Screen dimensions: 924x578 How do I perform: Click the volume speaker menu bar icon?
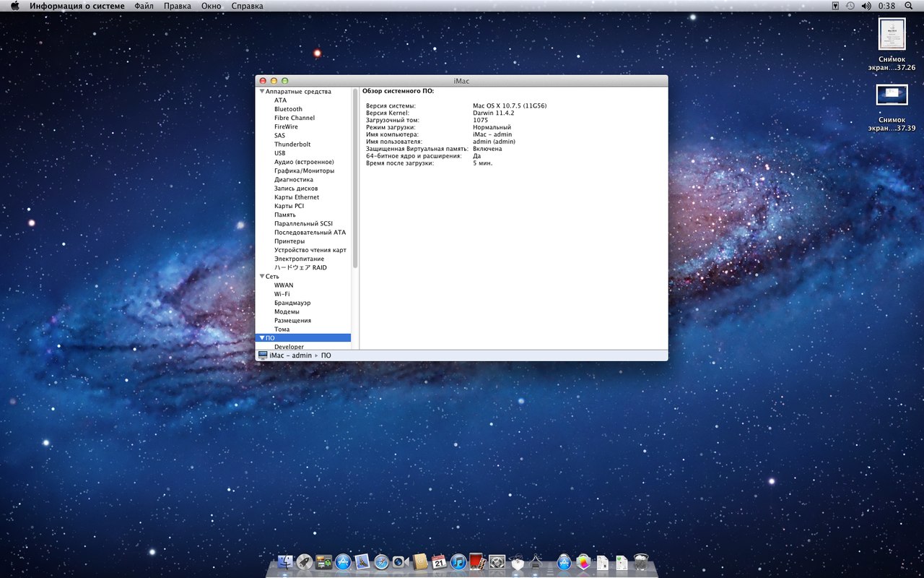[866, 6]
